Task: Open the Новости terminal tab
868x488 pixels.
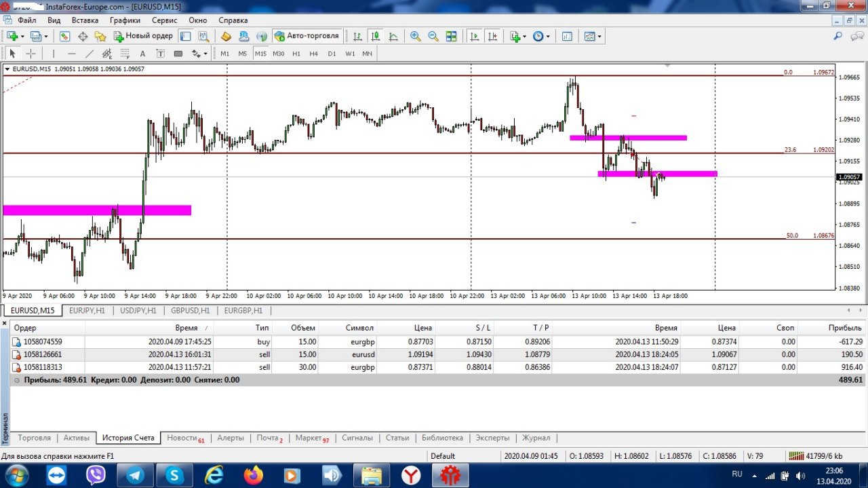Action: pos(185,438)
